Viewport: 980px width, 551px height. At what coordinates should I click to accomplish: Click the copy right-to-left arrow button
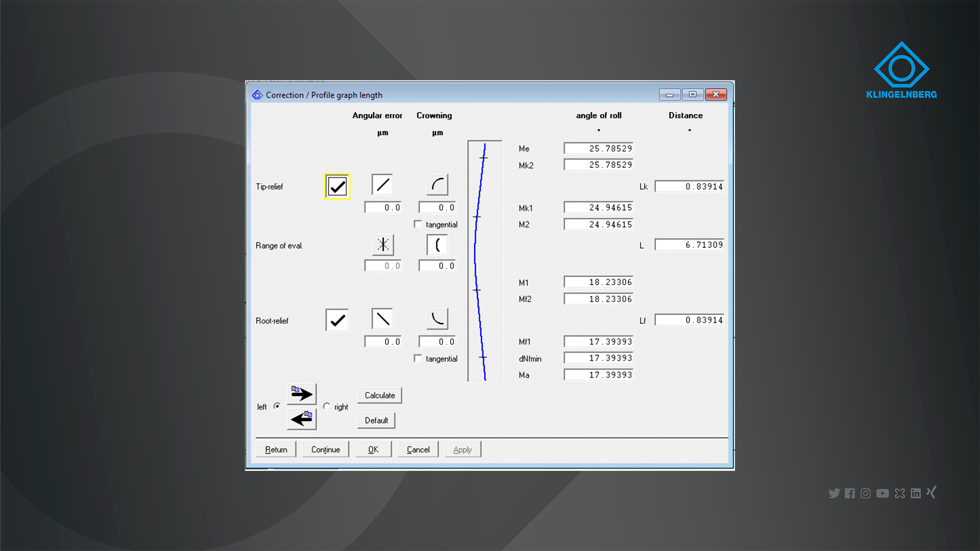click(302, 419)
